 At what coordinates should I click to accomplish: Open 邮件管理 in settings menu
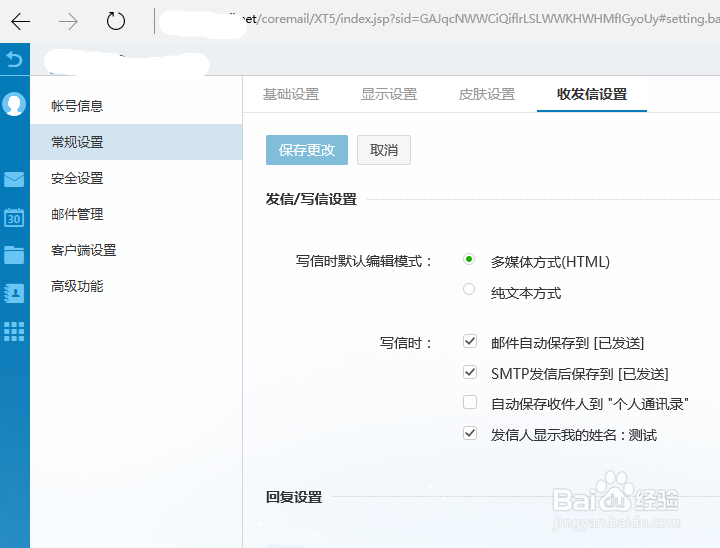[x=136, y=214]
